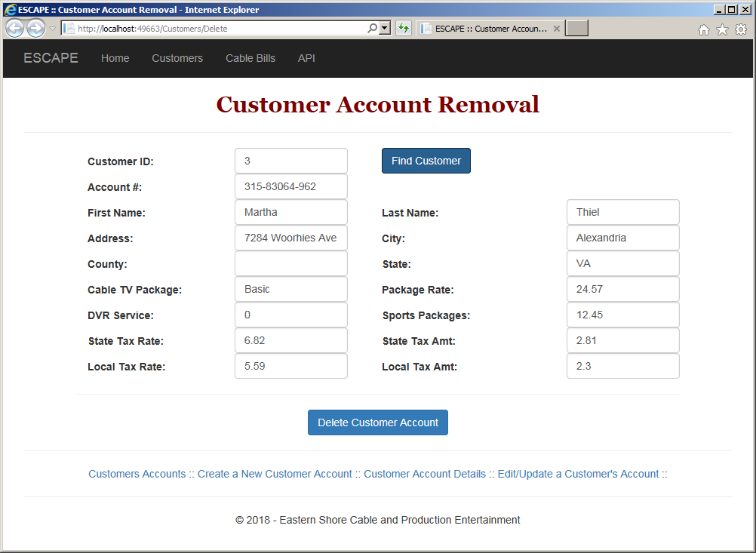Open Edit/Update a Customer's Account link
The image size is (756, 553).
coord(578,474)
